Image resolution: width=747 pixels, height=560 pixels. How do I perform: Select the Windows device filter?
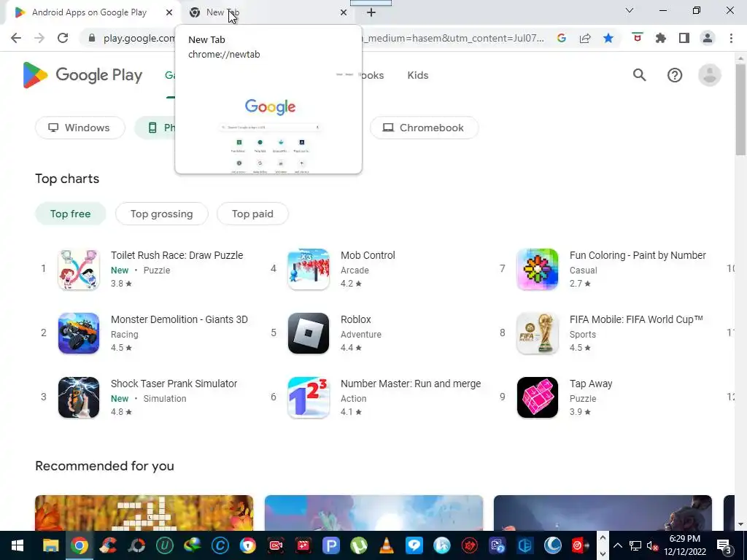pos(80,128)
